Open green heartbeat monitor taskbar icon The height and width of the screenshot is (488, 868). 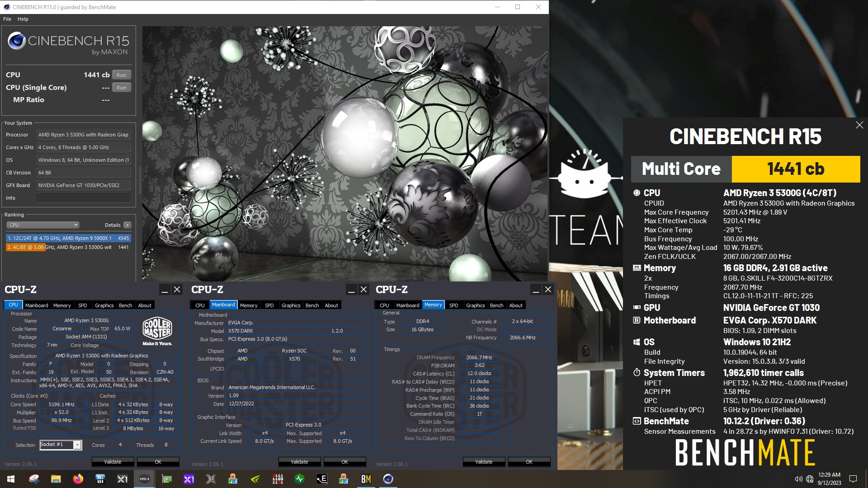click(300, 479)
